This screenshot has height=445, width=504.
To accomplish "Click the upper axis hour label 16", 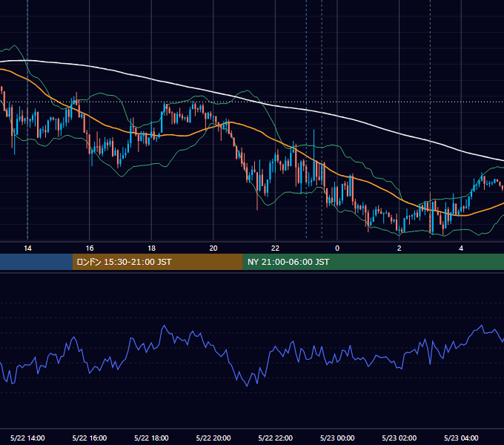I will pyautogui.click(x=90, y=248).
